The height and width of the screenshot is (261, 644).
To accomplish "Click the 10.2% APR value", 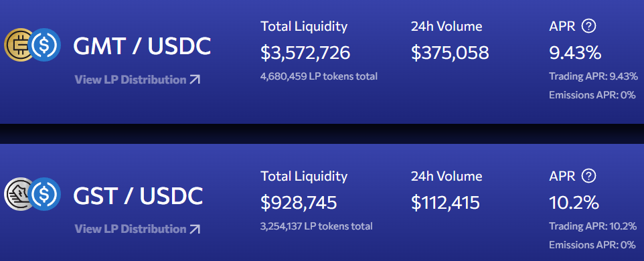I will point(574,203).
